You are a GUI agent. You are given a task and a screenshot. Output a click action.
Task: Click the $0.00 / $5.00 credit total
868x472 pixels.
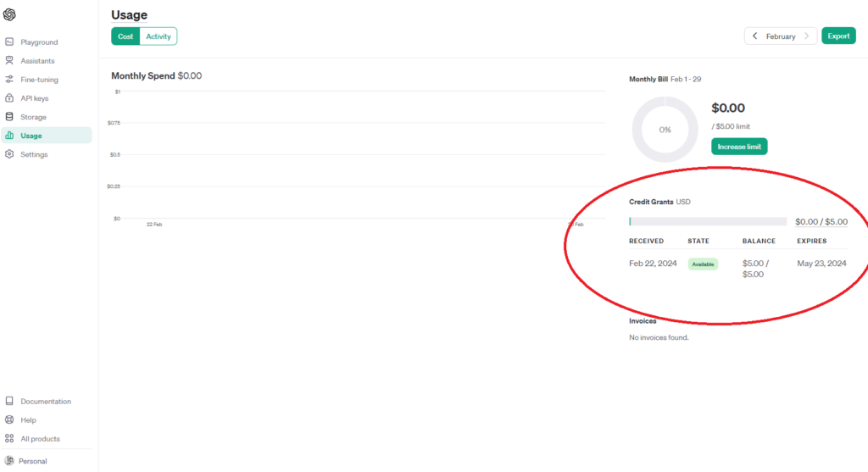(821, 222)
